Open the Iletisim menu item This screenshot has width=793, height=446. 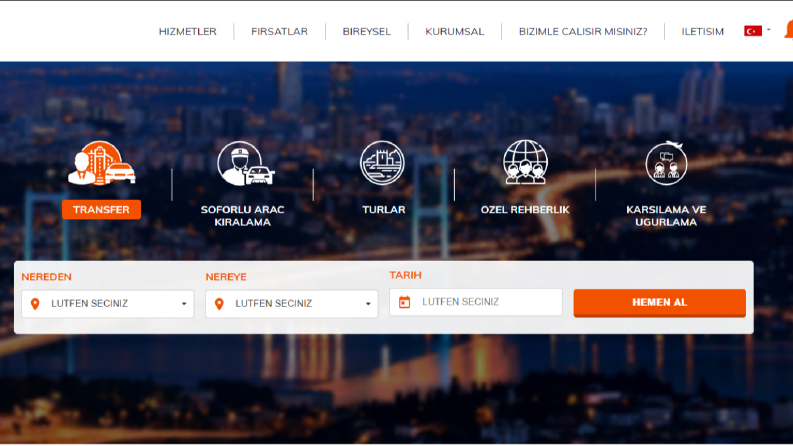click(702, 31)
